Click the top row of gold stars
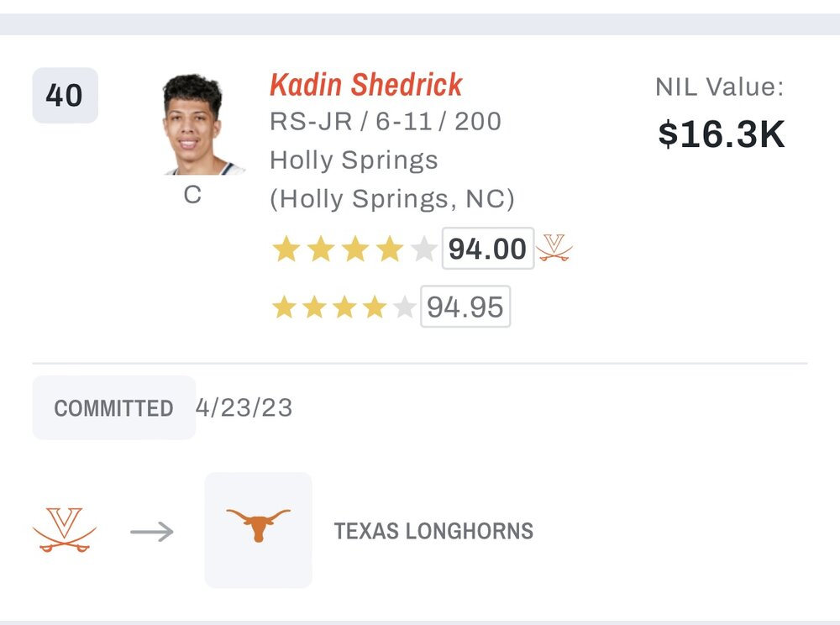The image size is (840, 625). click(354, 249)
